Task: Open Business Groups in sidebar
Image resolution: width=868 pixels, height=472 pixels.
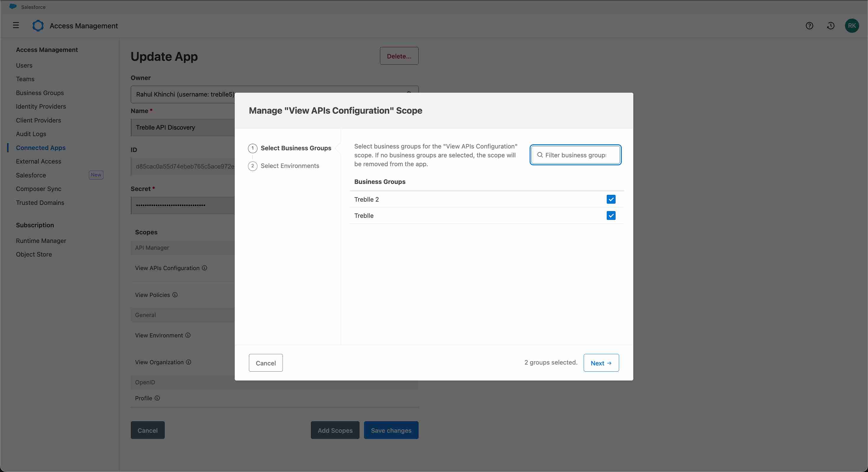Action: [40, 93]
